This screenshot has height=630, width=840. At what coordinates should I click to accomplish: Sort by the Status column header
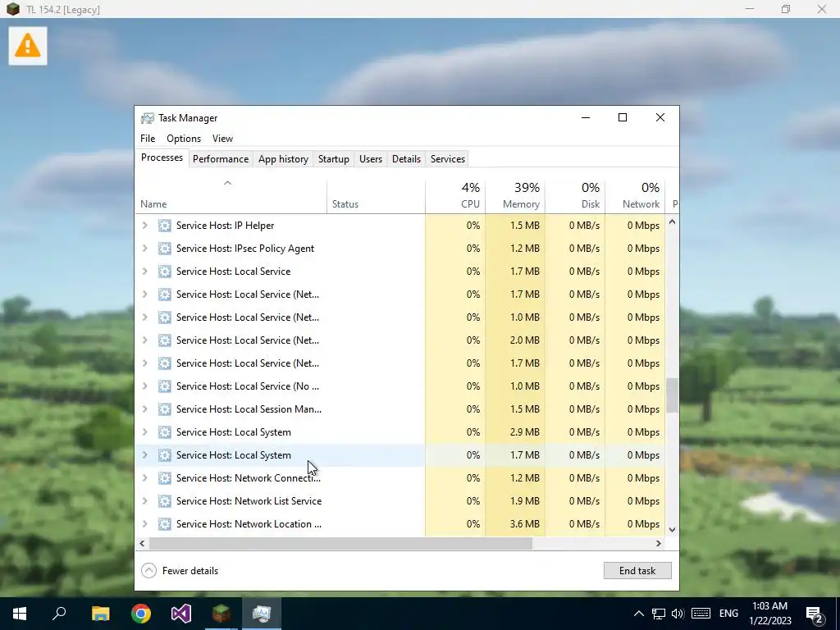tap(376, 197)
